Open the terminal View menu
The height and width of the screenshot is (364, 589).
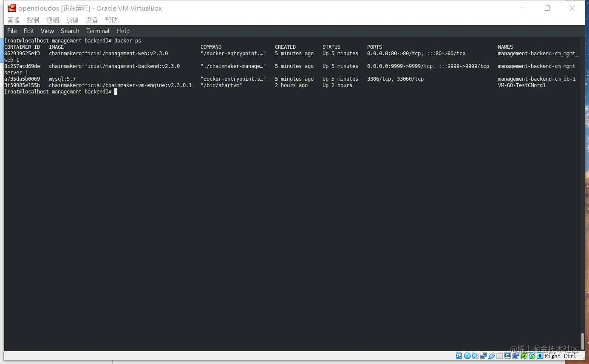(x=47, y=31)
